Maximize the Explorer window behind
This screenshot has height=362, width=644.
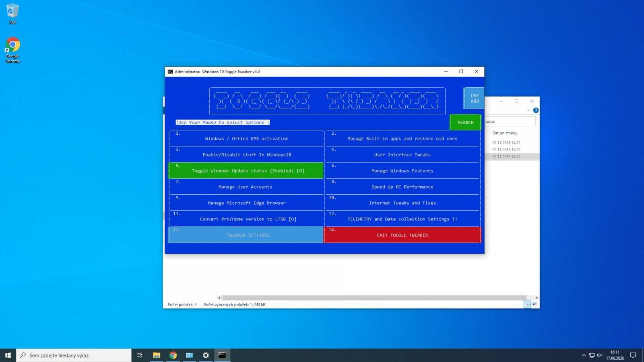[516, 101]
